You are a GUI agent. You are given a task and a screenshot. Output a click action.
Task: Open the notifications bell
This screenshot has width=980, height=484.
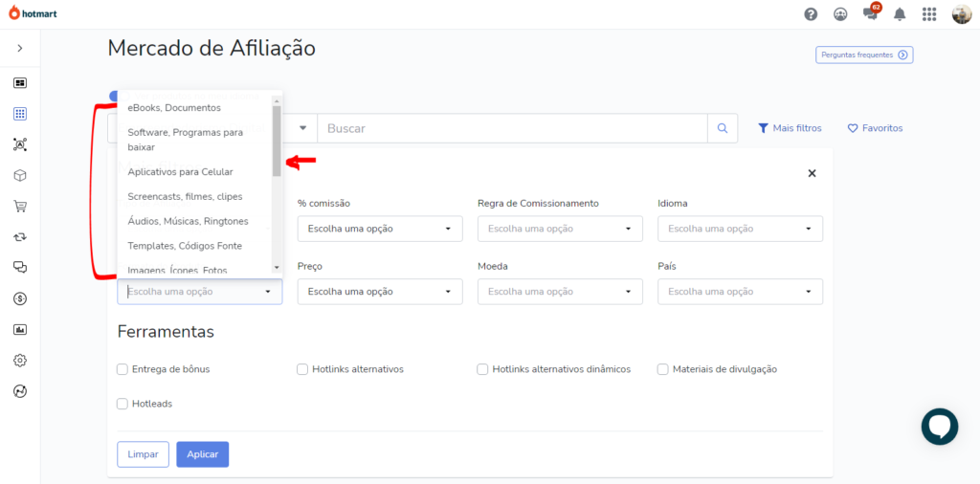click(900, 14)
